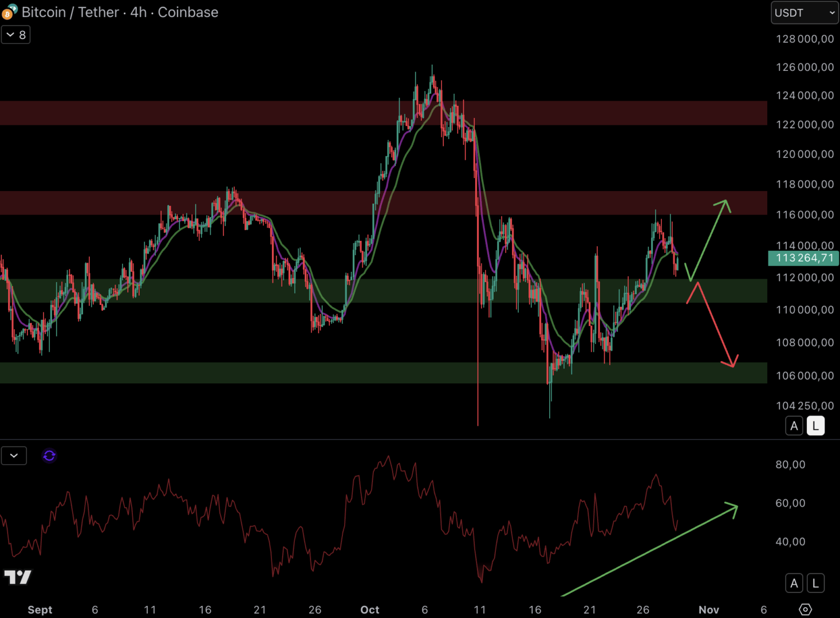Click the purple refresh icon in indicator pane
This screenshot has width=840, height=618.
[49, 455]
